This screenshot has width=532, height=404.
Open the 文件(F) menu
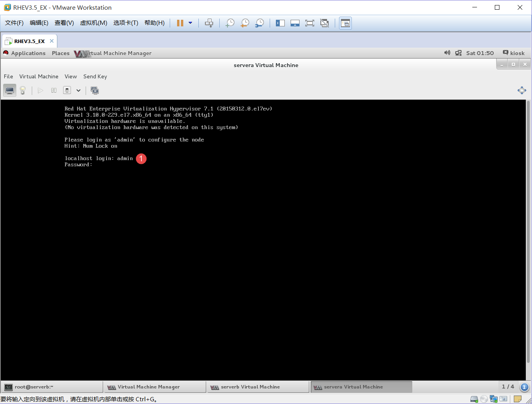click(x=14, y=23)
